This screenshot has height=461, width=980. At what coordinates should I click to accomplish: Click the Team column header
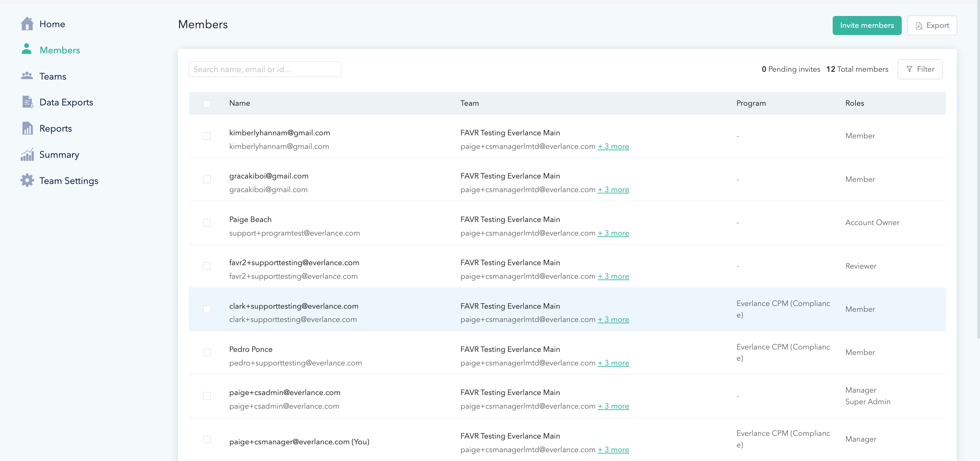click(470, 103)
